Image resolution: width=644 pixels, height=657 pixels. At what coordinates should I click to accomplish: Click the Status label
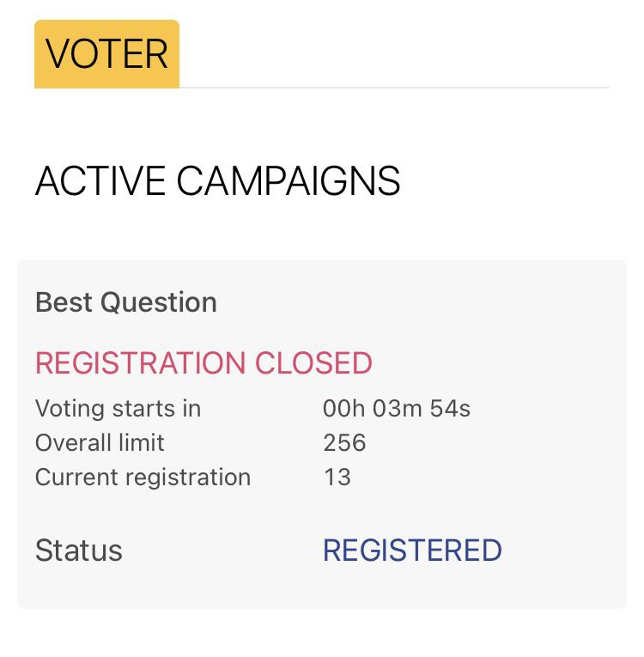[78, 551]
